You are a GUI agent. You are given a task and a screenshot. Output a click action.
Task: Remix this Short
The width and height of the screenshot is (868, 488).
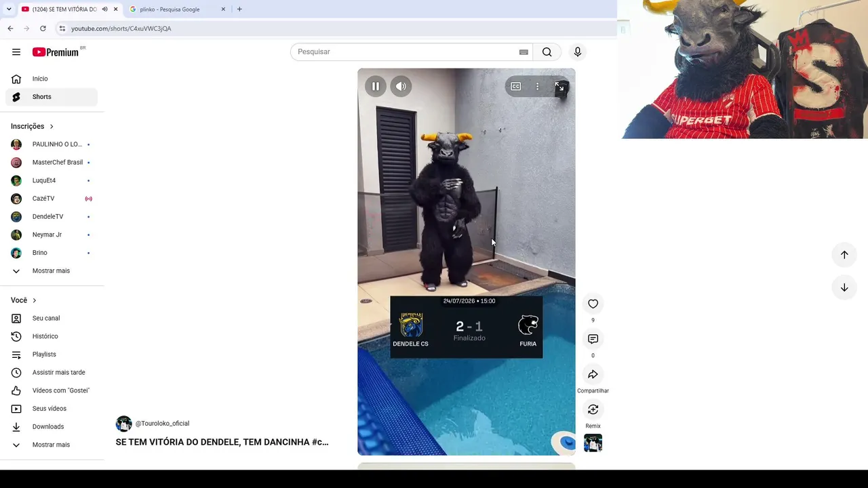click(x=593, y=409)
